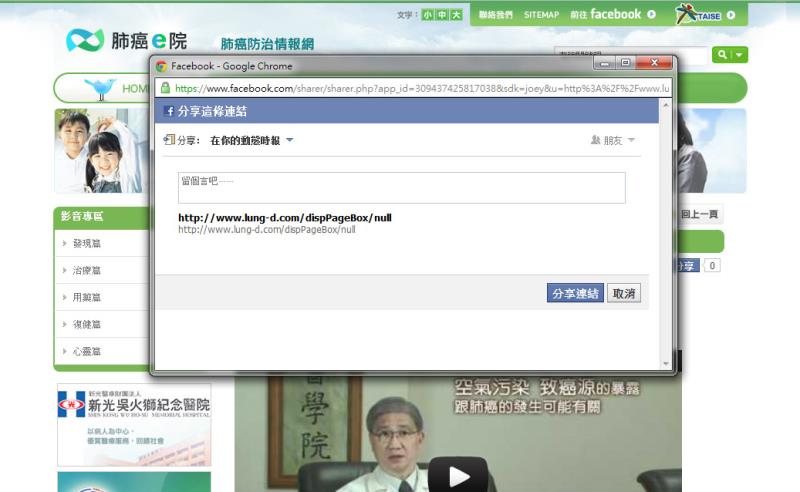This screenshot has width=800, height=492.
Task: Click the 新光吳火獅紀念醫院 hospital banner
Action: [134, 425]
